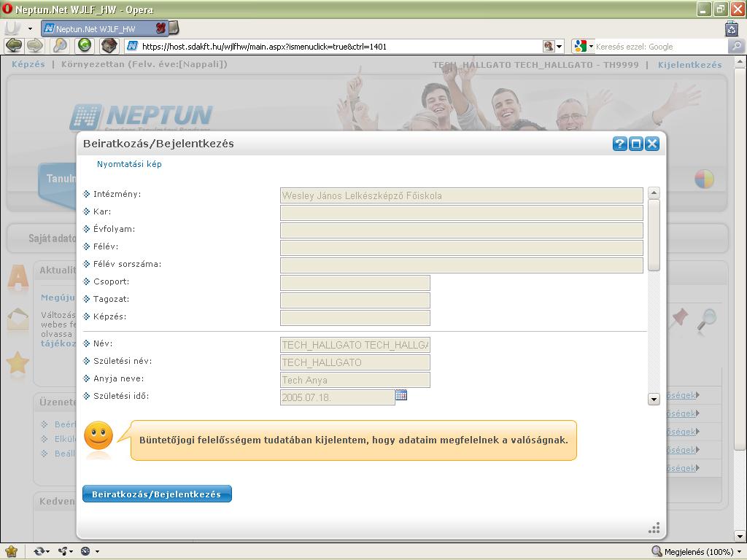This screenshot has width=747, height=560.
Task: Click the Félév field
Action: pos(462,248)
